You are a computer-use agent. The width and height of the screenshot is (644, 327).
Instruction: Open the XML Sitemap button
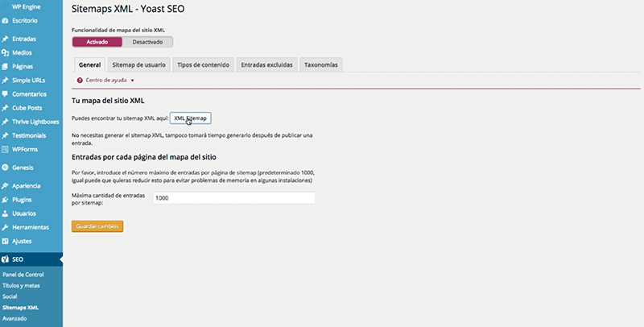(190, 118)
